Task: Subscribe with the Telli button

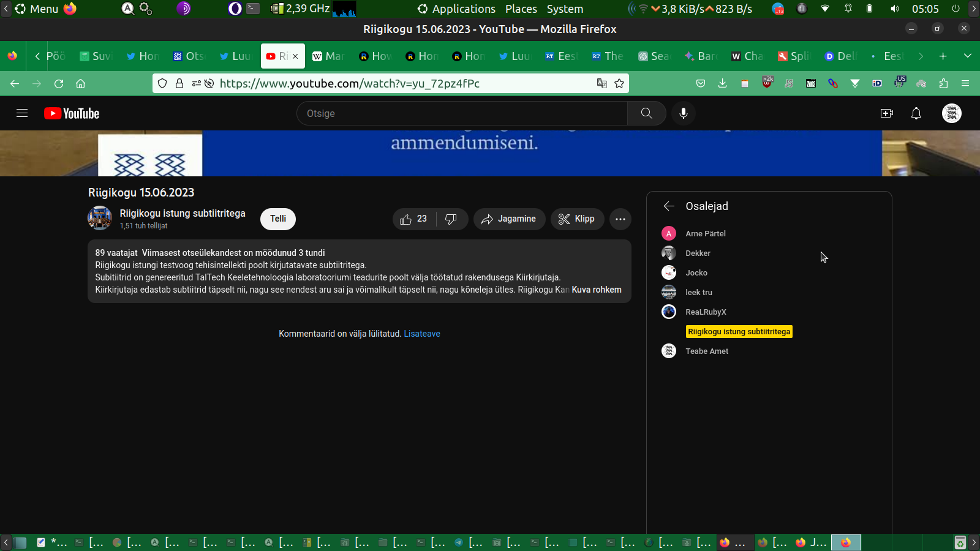Action: click(278, 219)
